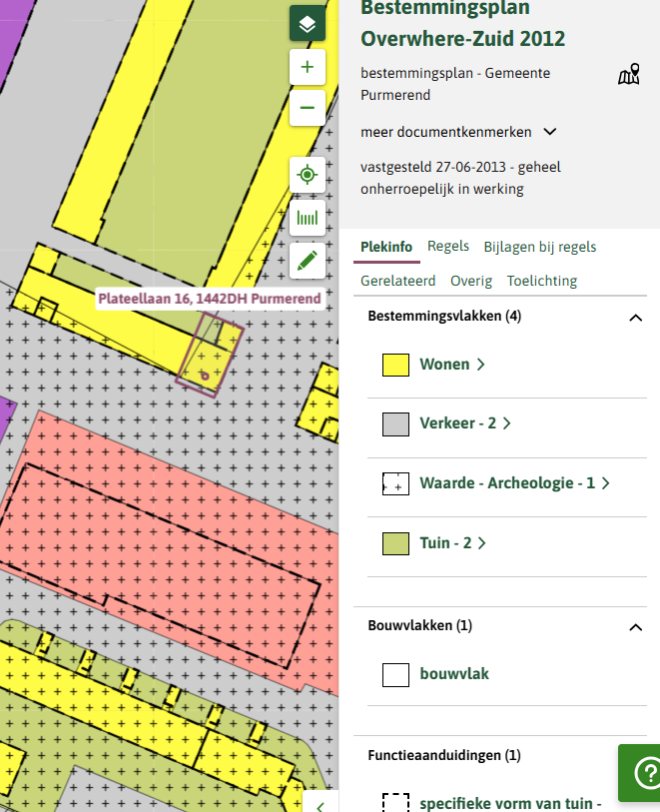
Task: Click the green Tuin - 2 swatch
Action: pyautogui.click(x=396, y=543)
